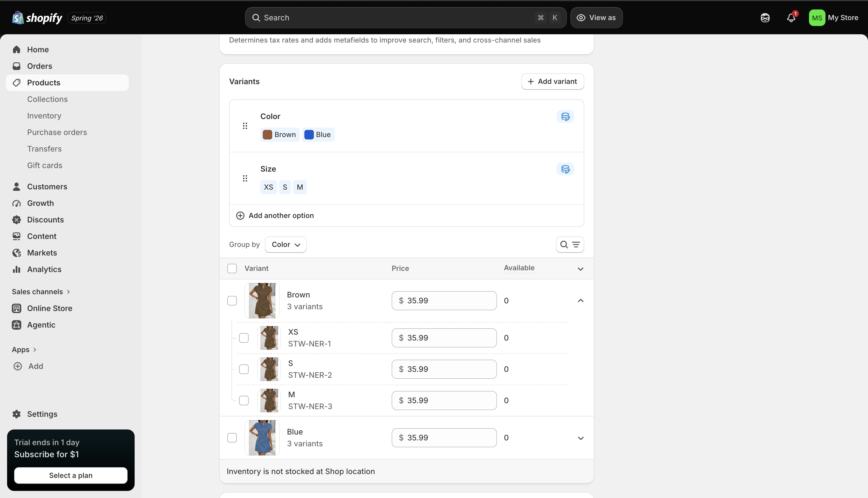This screenshot has height=498, width=868.
Task: Click the eye icon in View as
Action: click(581, 18)
